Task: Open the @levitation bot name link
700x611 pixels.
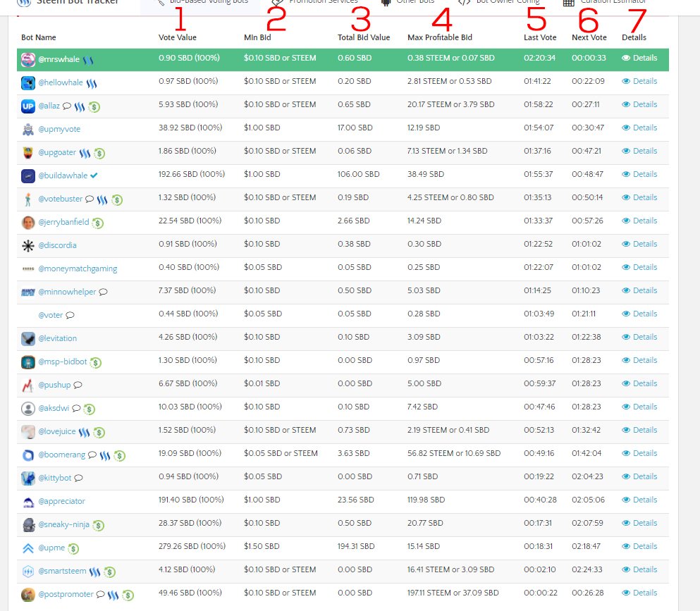Action: coord(58,338)
